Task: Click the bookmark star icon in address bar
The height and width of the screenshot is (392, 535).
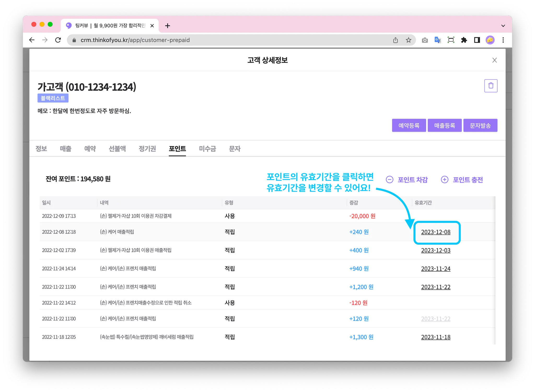Action: pyautogui.click(x=408, y=40)
